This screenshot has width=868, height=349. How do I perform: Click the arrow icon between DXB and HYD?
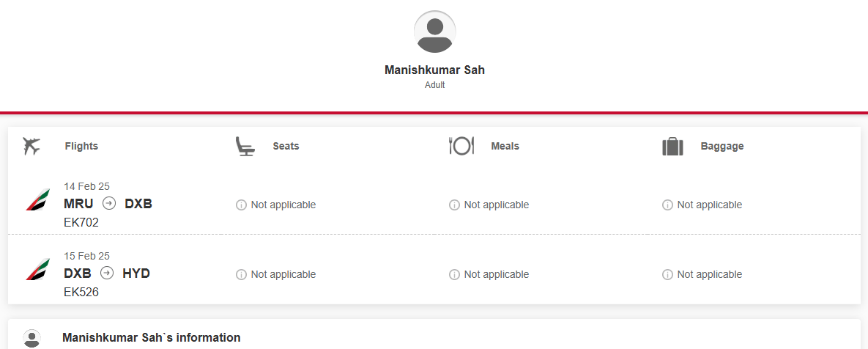pyautogui.click(x=107, y=273)
